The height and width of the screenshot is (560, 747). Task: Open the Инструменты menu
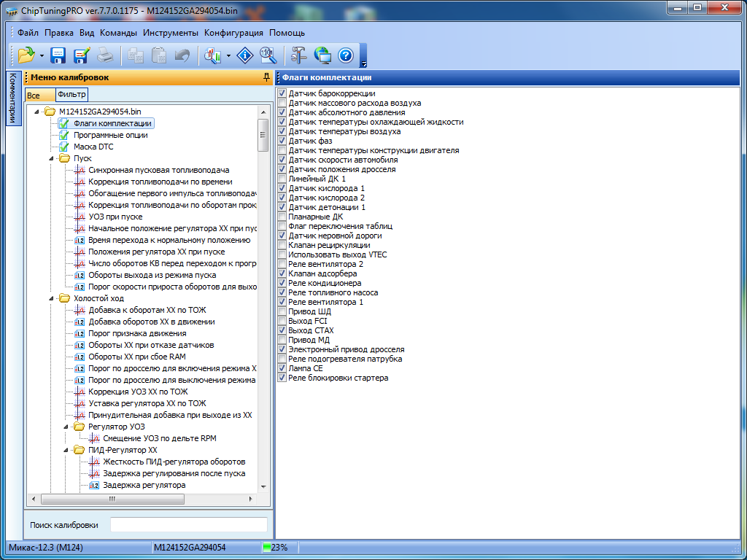[x=170, y=33]
